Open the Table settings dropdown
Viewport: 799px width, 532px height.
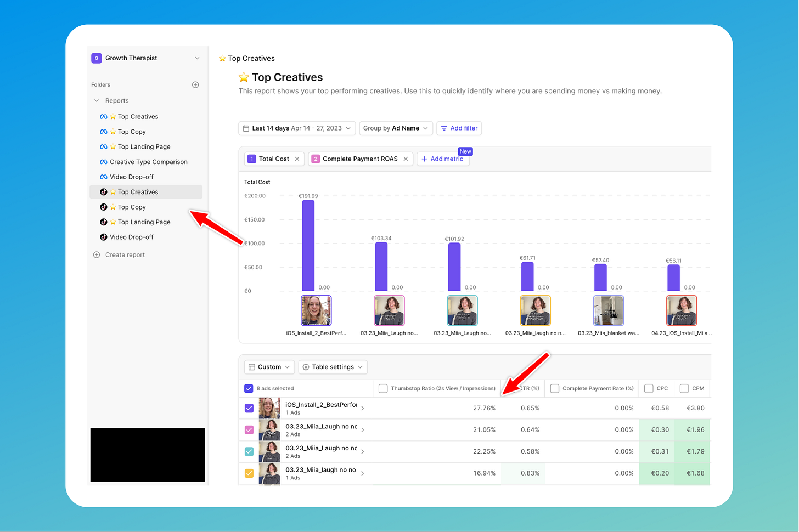tap(333, 367)
